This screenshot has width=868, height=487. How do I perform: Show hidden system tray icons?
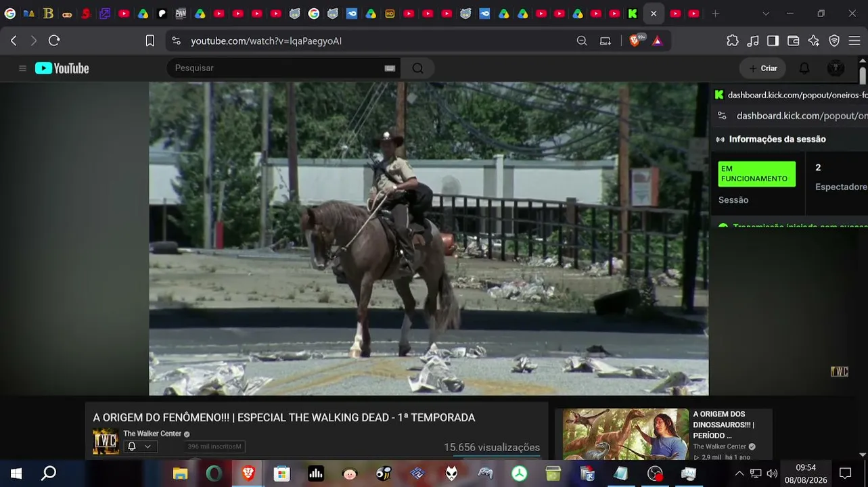pos(739,473)
